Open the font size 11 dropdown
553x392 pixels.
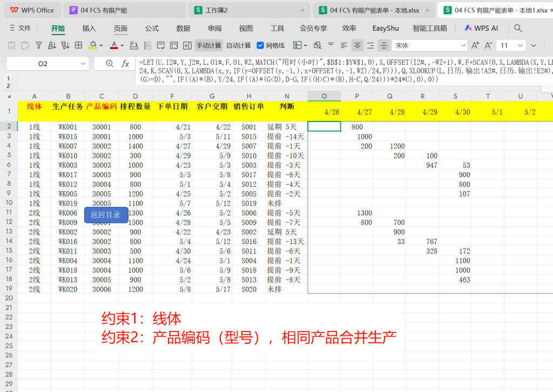tap(520, 45)
